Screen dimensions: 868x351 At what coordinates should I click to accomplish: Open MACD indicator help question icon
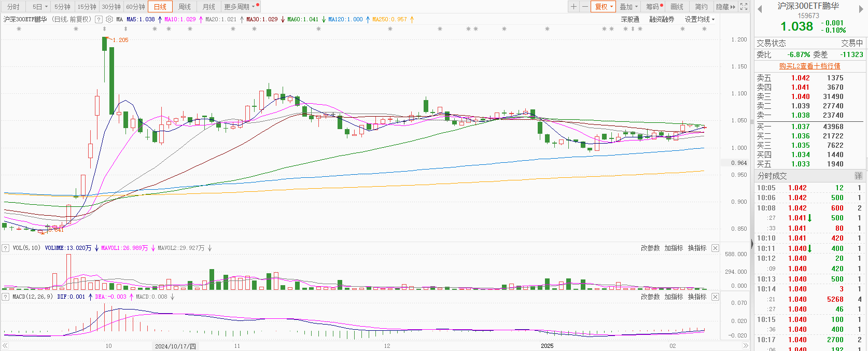click(6, 297)
